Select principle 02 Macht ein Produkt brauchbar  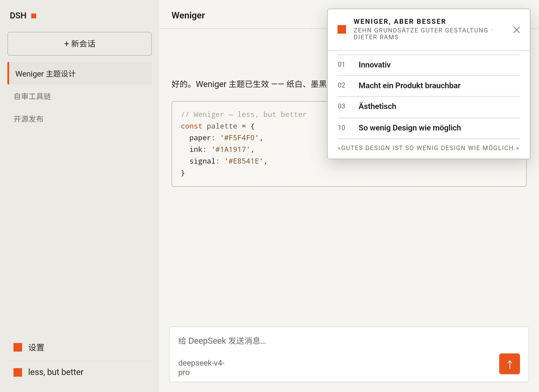click(429, 86)
